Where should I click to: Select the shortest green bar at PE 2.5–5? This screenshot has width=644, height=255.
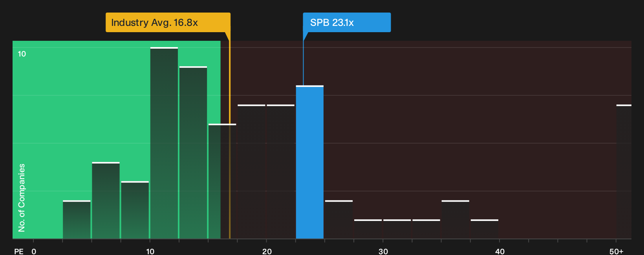[x=77, y=220]
